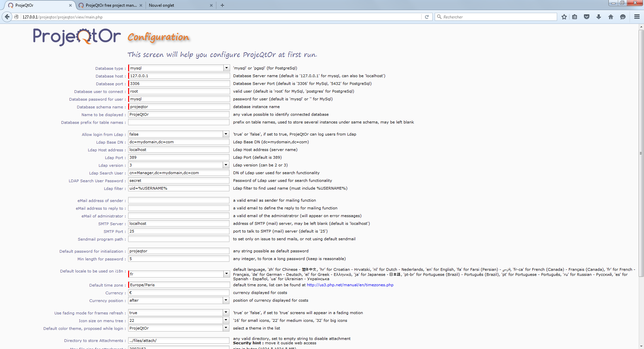Viewport: 644px width, 349px height.
Task: Save the page to Pocket
Action: click(x=587, y=17)
